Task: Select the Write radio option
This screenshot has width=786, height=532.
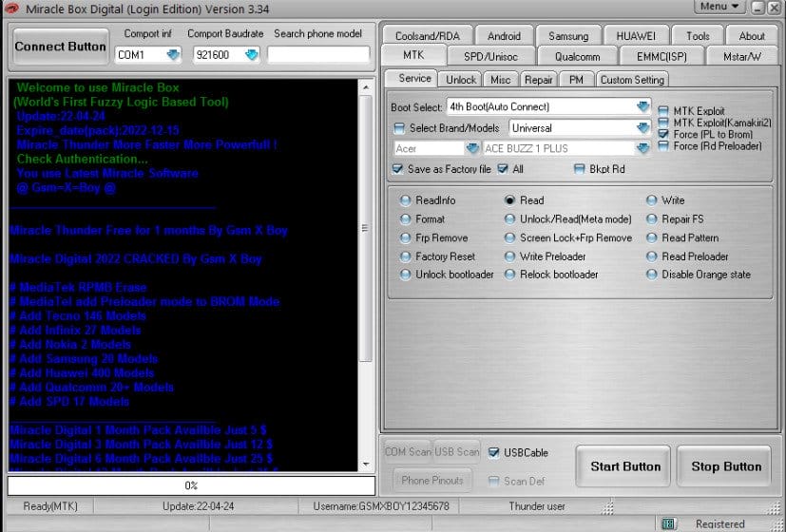Action: coord(651,200)
